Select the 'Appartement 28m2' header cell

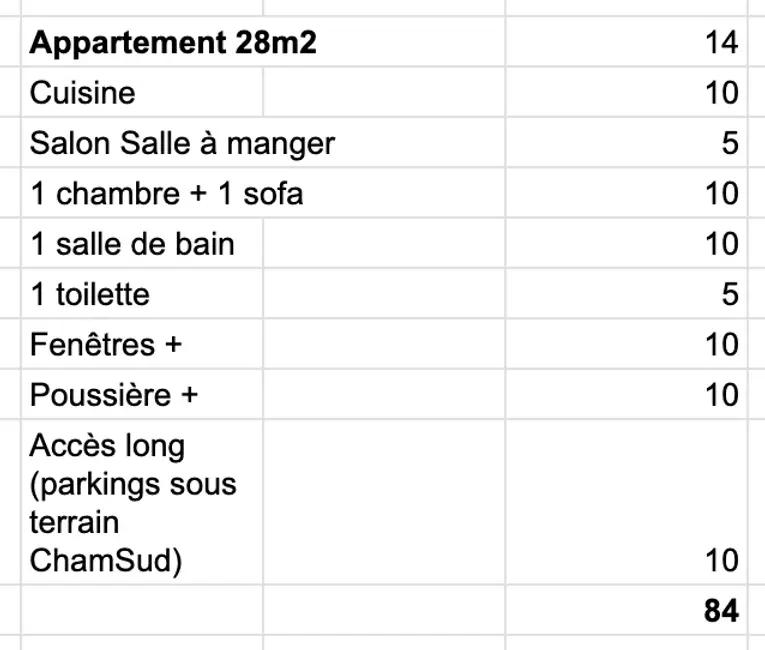pyautogui.click(x=173, y=43)
